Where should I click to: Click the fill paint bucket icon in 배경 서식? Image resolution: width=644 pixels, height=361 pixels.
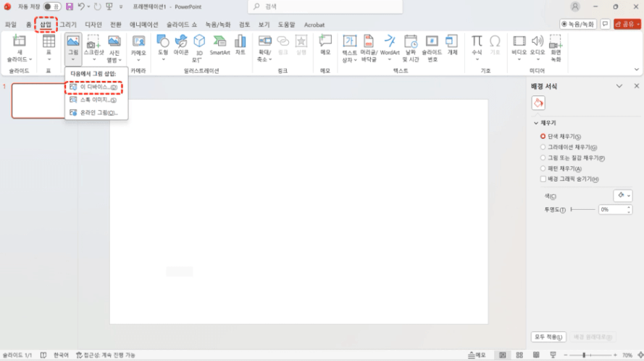point(538,103)
